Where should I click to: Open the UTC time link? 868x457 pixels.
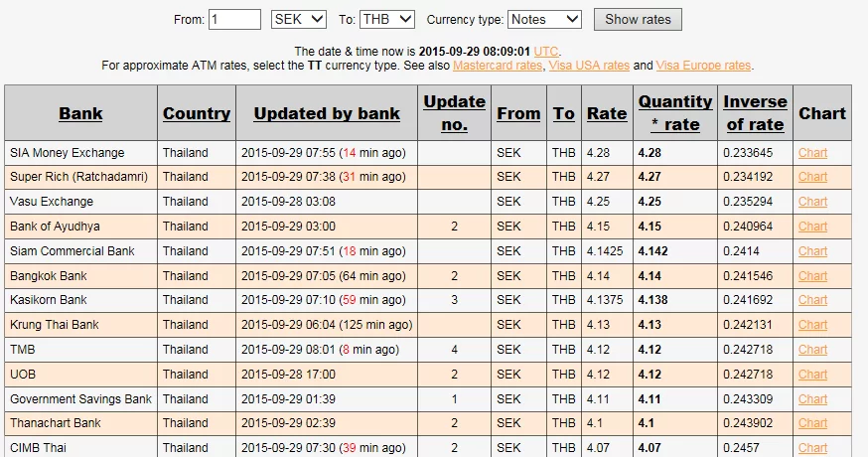[546, 51]
